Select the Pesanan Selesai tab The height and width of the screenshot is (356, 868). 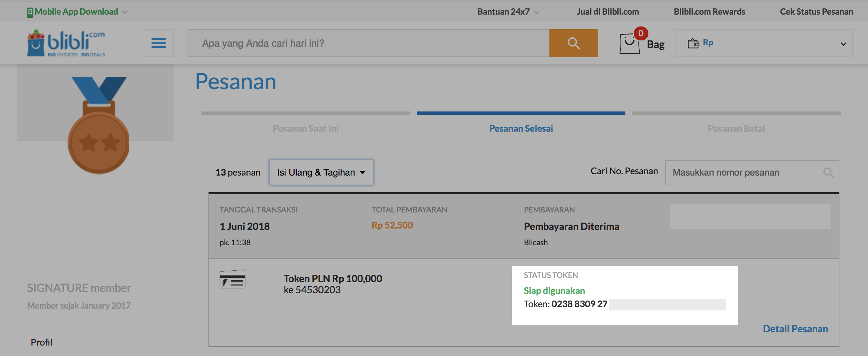[521, 129]
